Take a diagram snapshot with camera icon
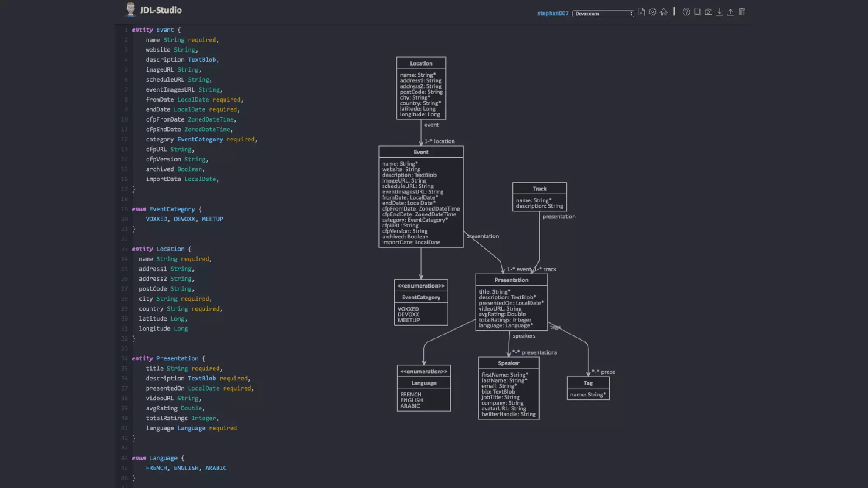 click(708, 12)
